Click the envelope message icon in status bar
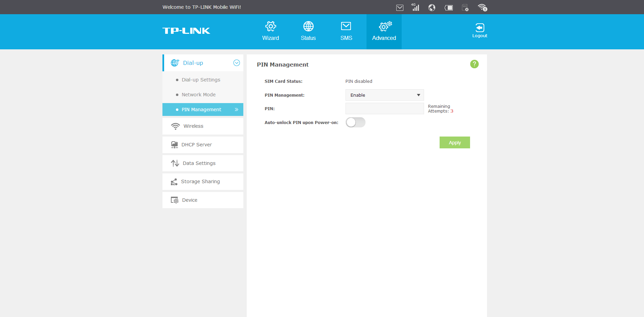 point(400,7)
